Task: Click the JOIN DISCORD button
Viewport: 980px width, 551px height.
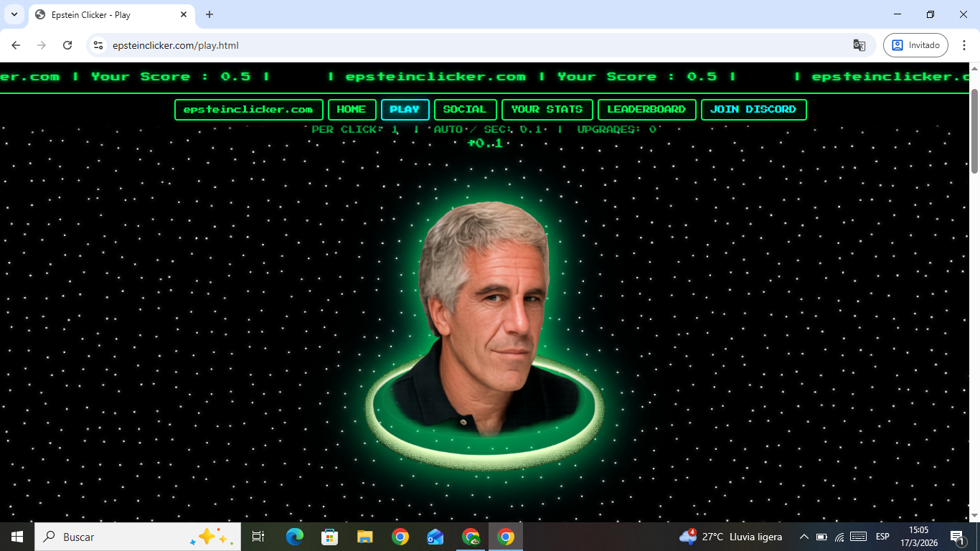Action: [753, 110]
